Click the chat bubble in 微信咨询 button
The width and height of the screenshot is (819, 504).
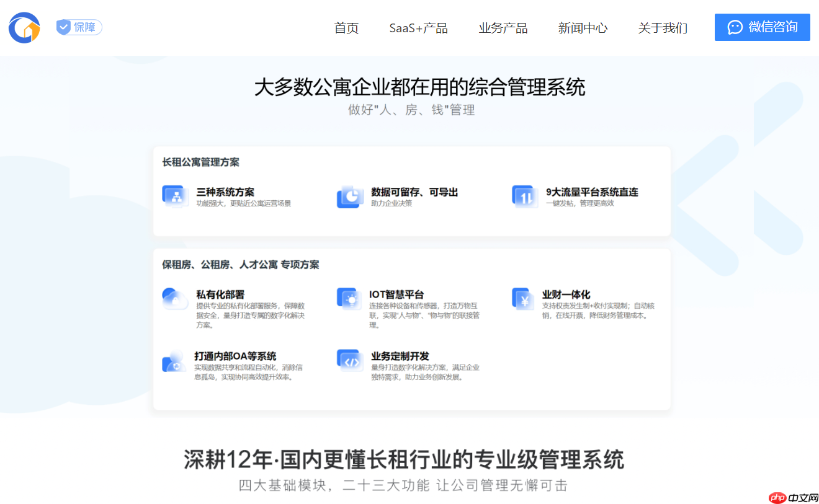point(735,27)
